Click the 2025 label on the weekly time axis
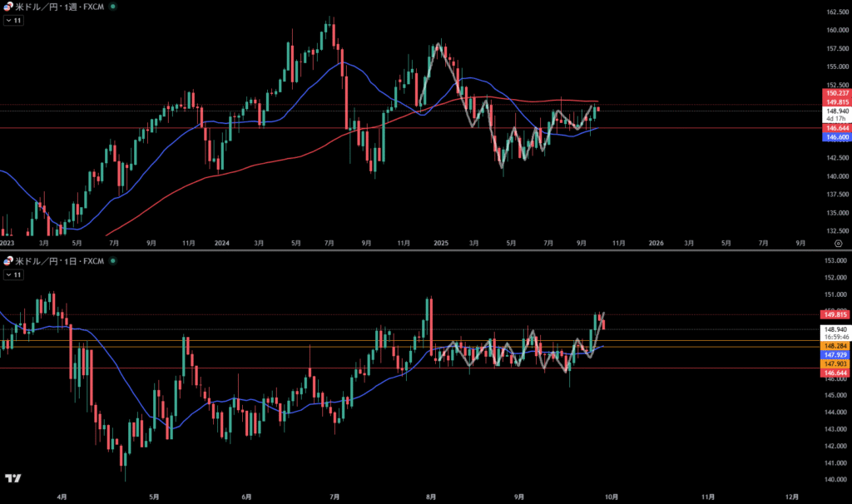This screenshot has width=852, height=504. pyautogui.click(x=441, y=243)
